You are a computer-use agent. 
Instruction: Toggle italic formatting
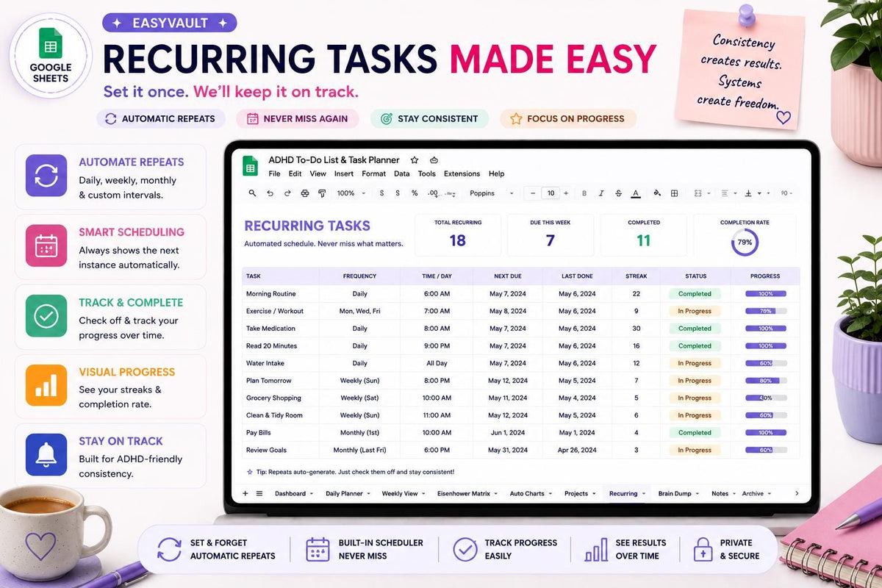tap(601, 193)
